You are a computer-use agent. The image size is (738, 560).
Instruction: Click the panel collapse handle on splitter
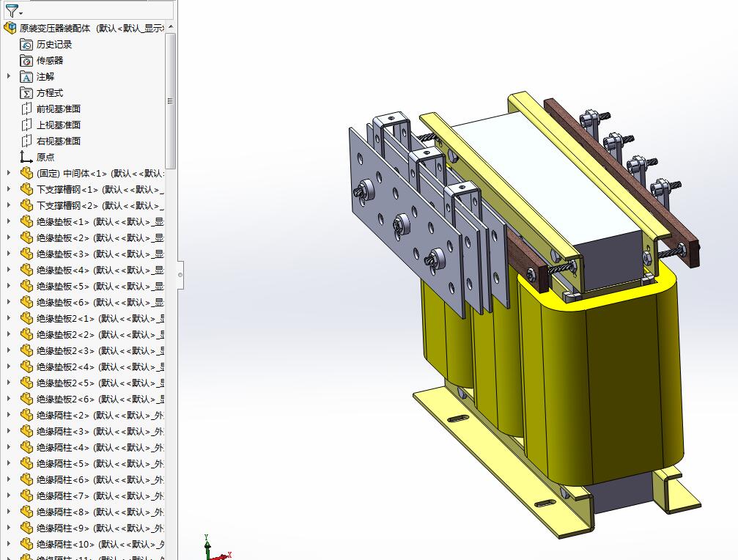pos(180,276)
